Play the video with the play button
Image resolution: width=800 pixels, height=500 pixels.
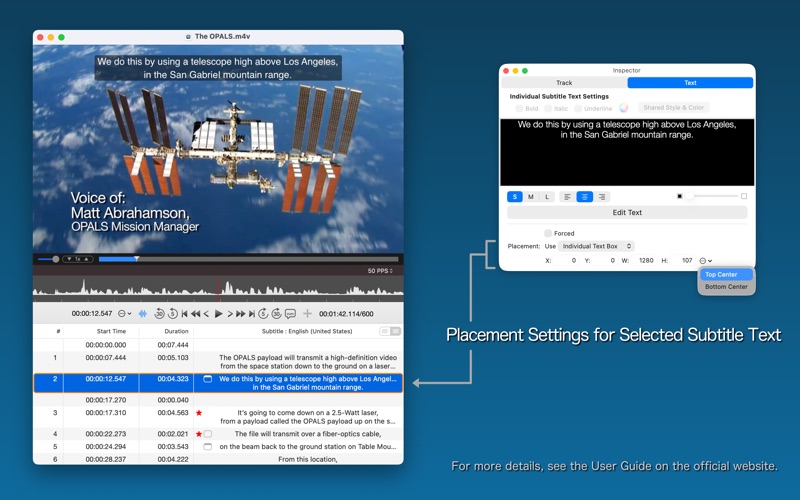[x=218, y=314]
